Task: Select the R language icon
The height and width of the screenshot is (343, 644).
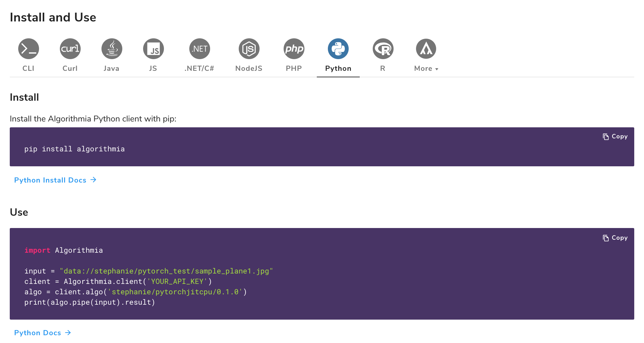Action: click(383, 49)
